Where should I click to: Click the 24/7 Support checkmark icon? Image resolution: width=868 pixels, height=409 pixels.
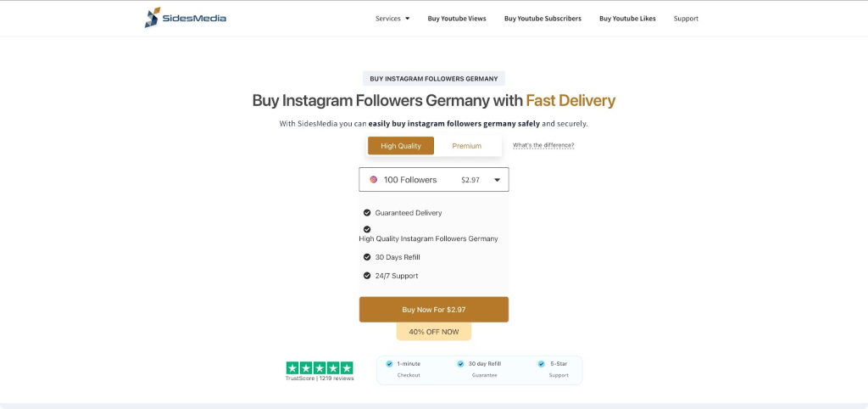click(367, 276)
